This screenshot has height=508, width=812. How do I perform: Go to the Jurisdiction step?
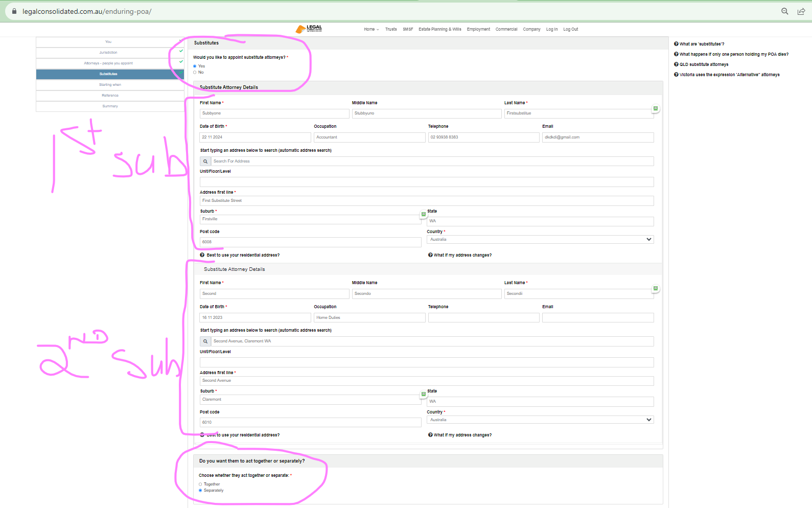tap(110, 53)
